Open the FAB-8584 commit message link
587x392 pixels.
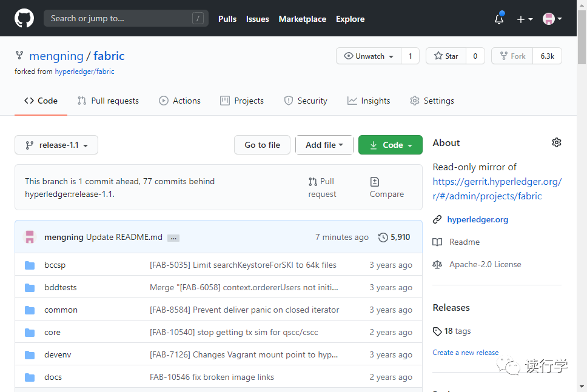[x=244, y=310]
